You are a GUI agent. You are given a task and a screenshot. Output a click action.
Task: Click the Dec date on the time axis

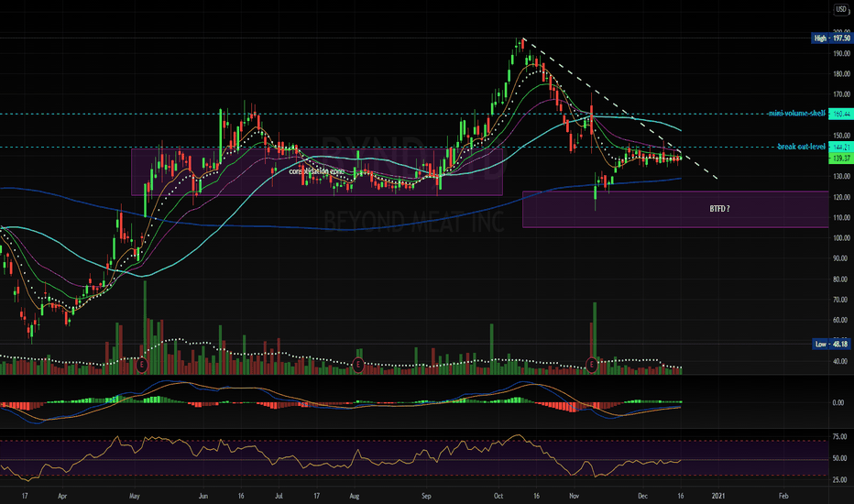643,496
